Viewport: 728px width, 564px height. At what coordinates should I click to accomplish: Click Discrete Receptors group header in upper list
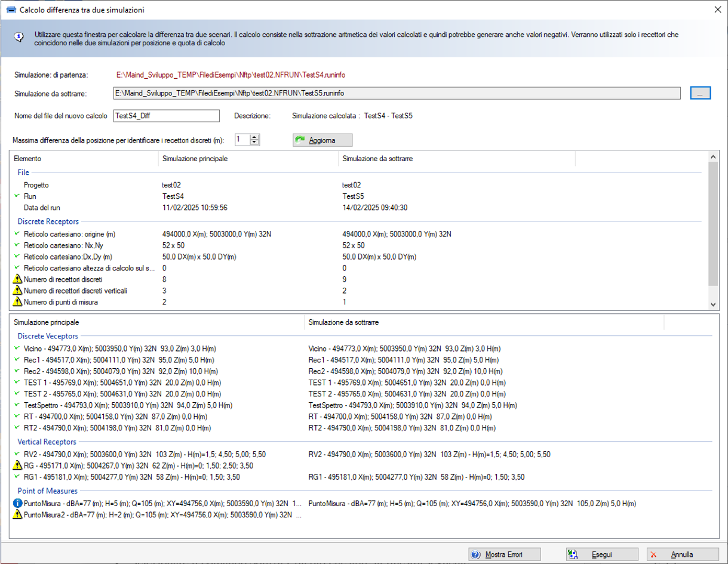coord(48,221)
